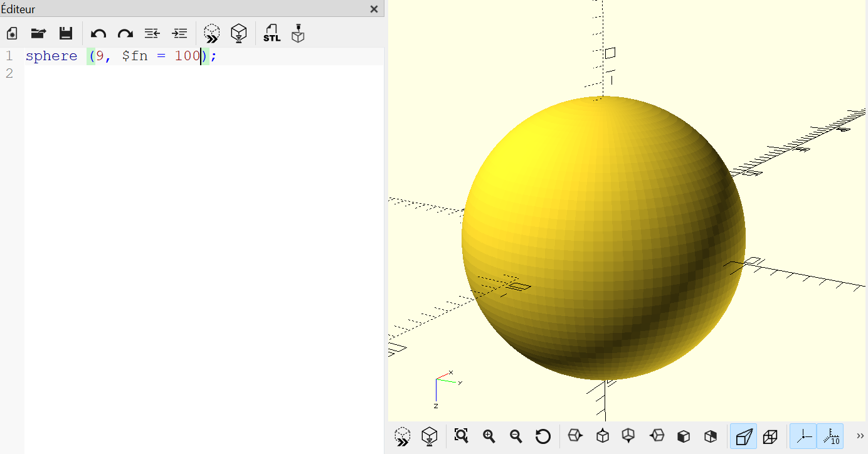Save the file using the floppy icon
Screen dimensions: 868x454
coord(66,34)
